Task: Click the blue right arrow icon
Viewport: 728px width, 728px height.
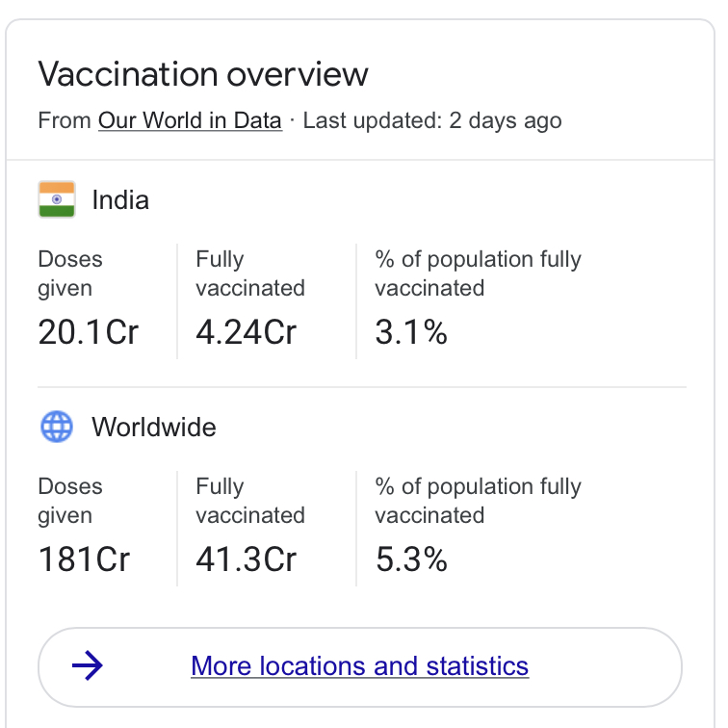Action: click(88, 665)
